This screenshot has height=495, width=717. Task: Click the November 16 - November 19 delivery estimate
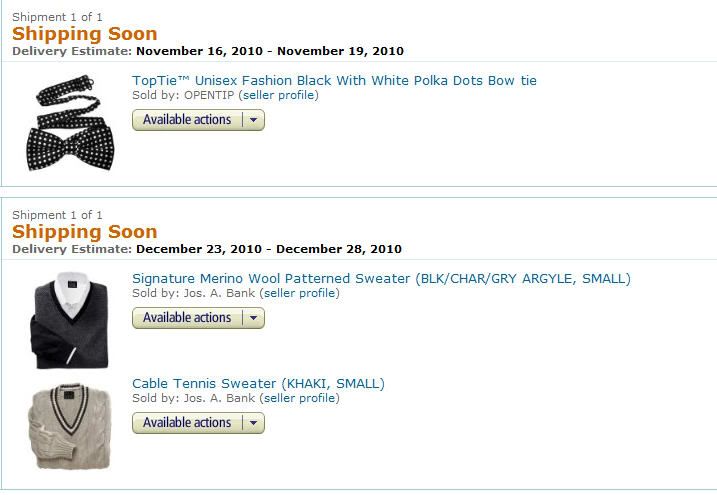coord(270,51)
